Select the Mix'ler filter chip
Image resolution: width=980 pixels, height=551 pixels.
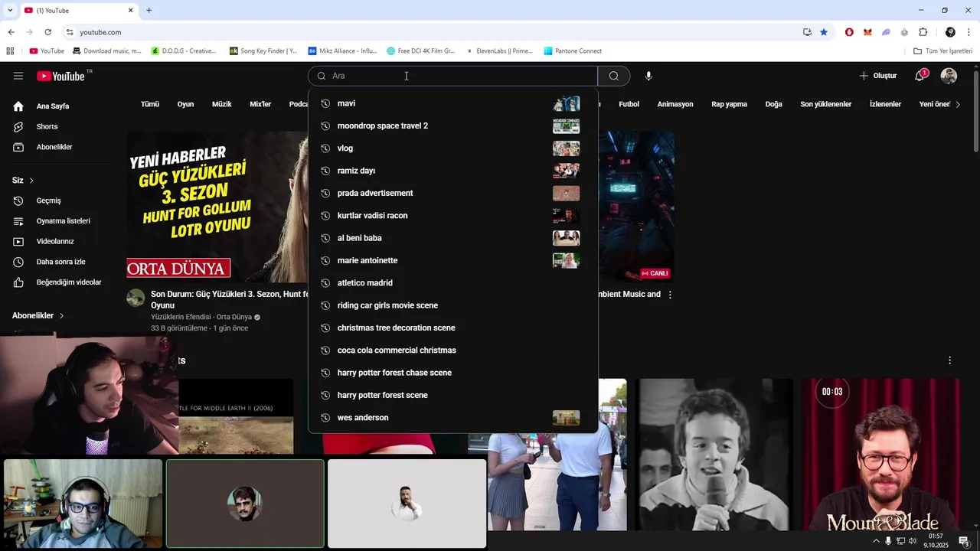(x=260, y=104)
